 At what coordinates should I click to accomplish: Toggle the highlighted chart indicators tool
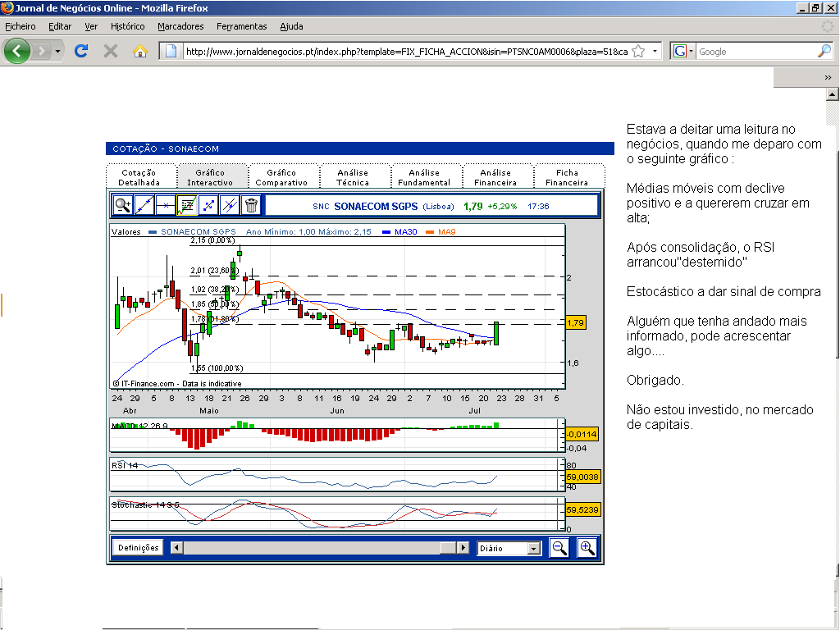(187, 205)
